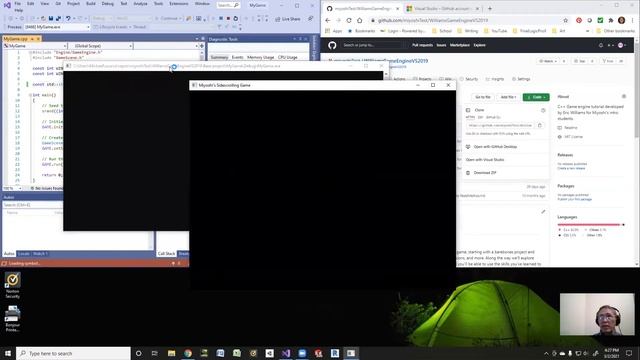This screenshot has height=360, width=640.
Task: Open the Watch dropdown on the repository
Action: [x=547, y=61]
